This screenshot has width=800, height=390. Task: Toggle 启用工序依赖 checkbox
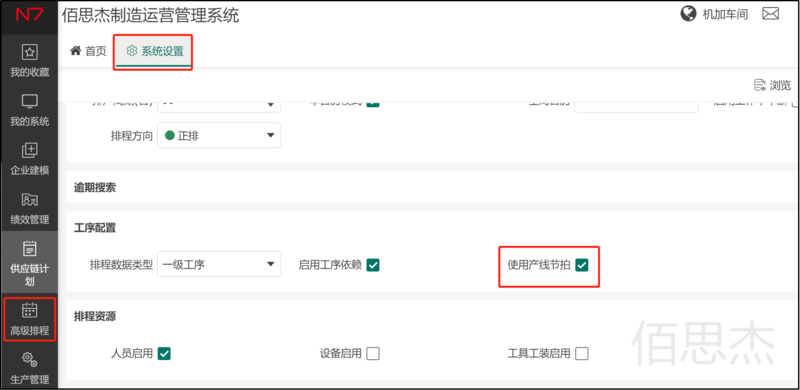pos(373,265)
